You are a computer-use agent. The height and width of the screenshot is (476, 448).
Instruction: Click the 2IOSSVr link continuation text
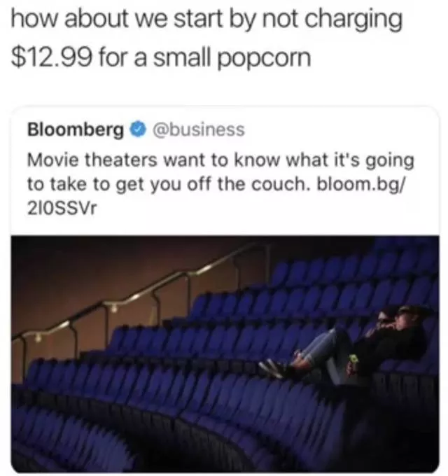[x=62, y=208]
